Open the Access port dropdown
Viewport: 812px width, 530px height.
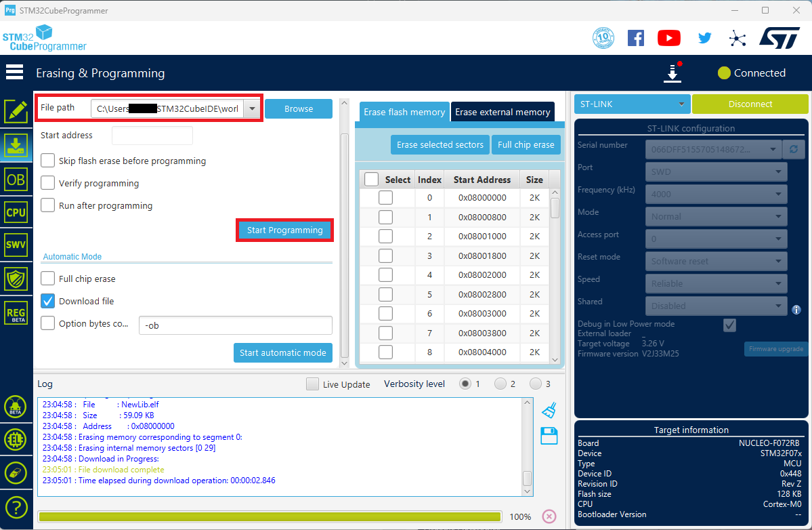717,239
